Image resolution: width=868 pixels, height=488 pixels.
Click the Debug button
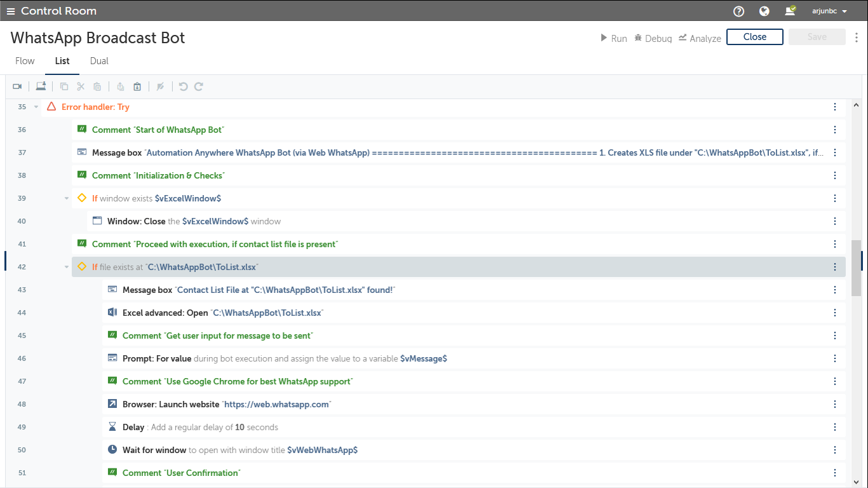[653, 38]
